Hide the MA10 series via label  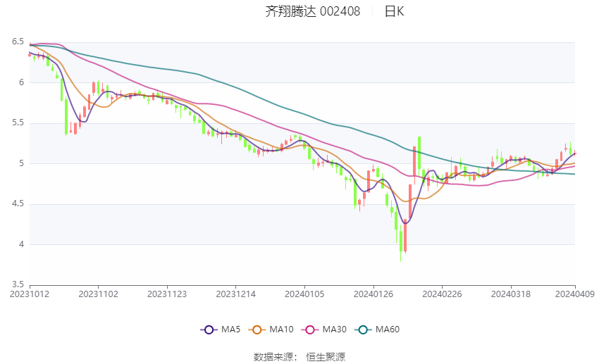coord(282,330)
